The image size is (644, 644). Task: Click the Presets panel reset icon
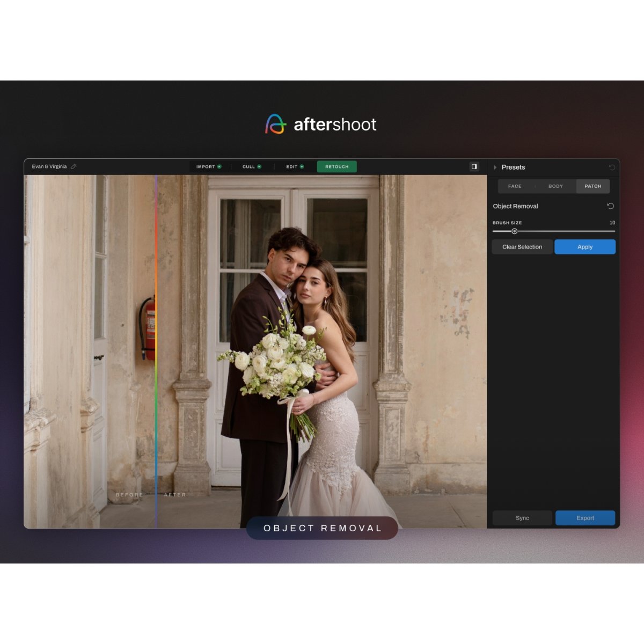612,167
